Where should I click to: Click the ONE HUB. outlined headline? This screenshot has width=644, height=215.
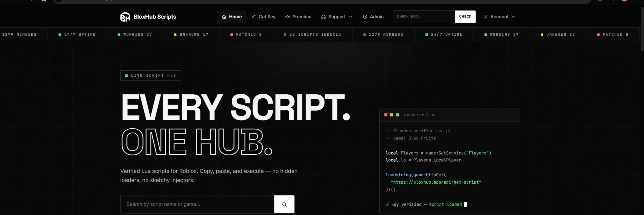(x=197, y=142)
